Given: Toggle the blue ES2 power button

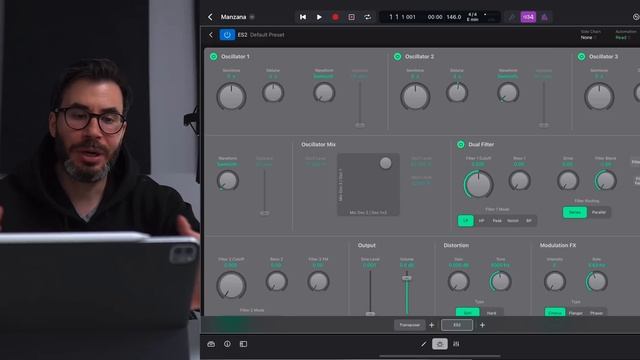Looking at the screenshot, I should click(x=227, y=35).
